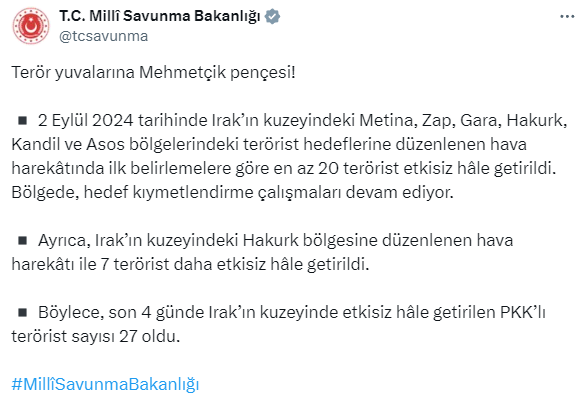Click the line beginning 'harekâtında ilk belirlemelere göre'
Image resolution: width=581 pixels, height=399 pixels.
click(284, 168)
